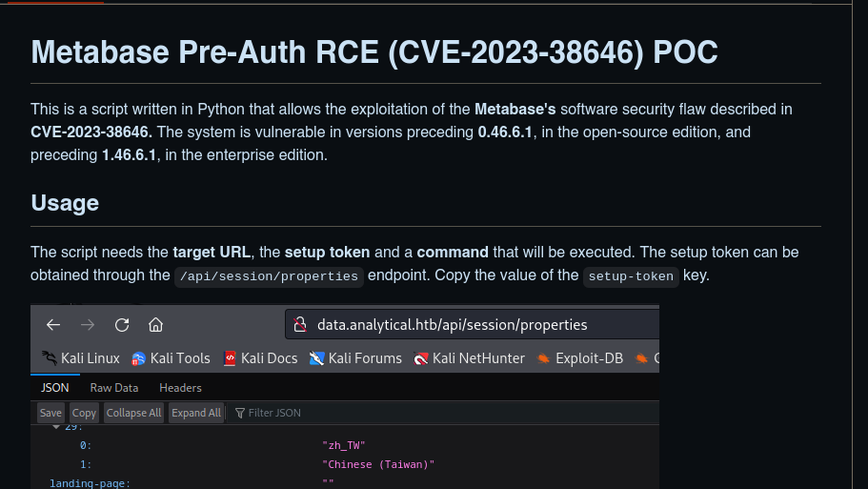Image resolution: width=868 pixels, height=489 pixels.
Task: Click the Exploit-DB bookmark icon
Action: 544,358
